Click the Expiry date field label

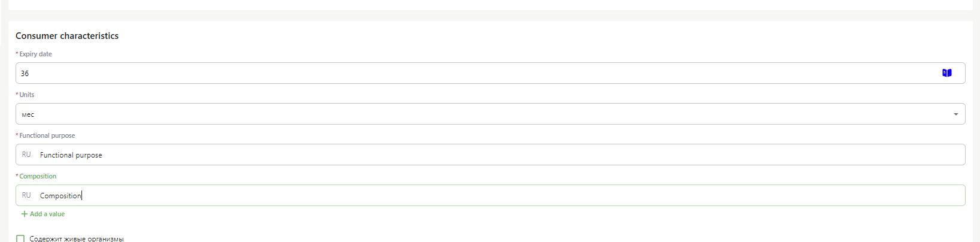[35, 54]
